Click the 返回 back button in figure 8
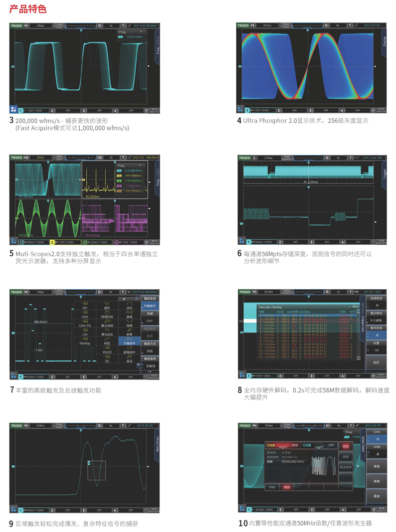 (x=376, y=363)
